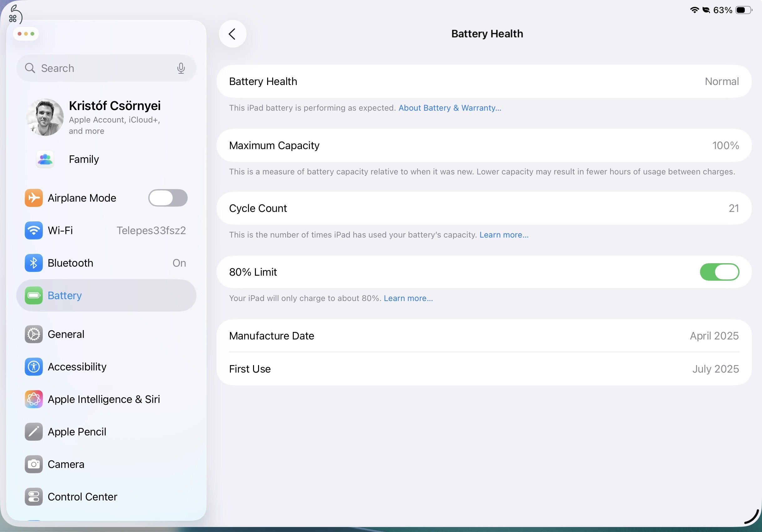
Task: Select the General gear icon
Action: (x=33, y=334)
